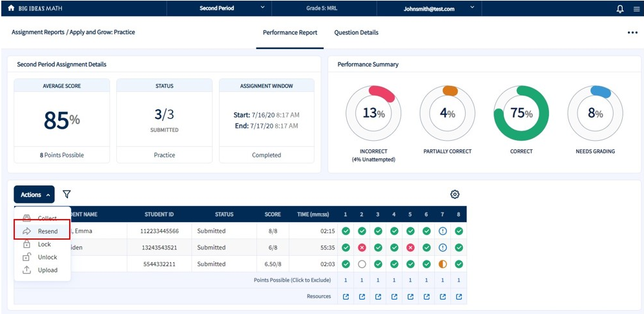Click the home icon beside Big Ideas Math
Viewport: 644px width, 314px height.
(x=11, y=8)
